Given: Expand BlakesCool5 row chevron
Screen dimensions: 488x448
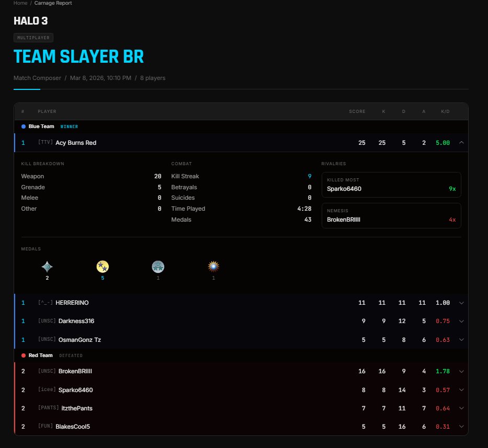Looking at the screenshot, I should pyautogui.click(x=461, y=427).
